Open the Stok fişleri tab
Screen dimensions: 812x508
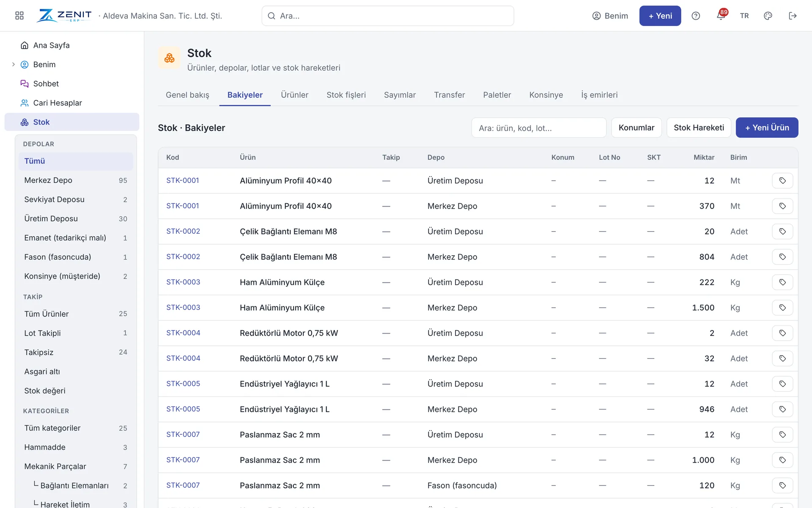click(x=346, y=95)
